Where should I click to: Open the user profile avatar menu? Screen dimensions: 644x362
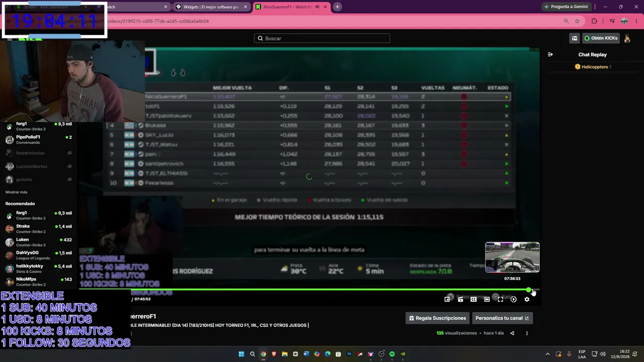point(627,38)
